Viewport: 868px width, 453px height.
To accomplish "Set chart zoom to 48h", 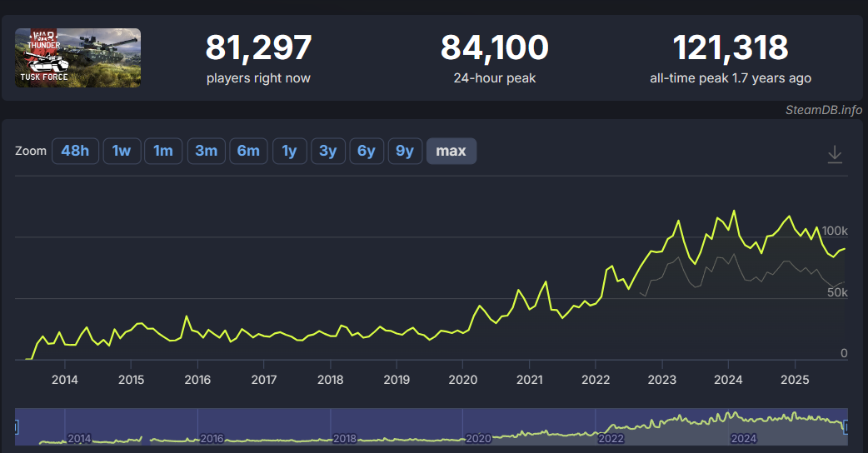I will click(x=75, y=151).
